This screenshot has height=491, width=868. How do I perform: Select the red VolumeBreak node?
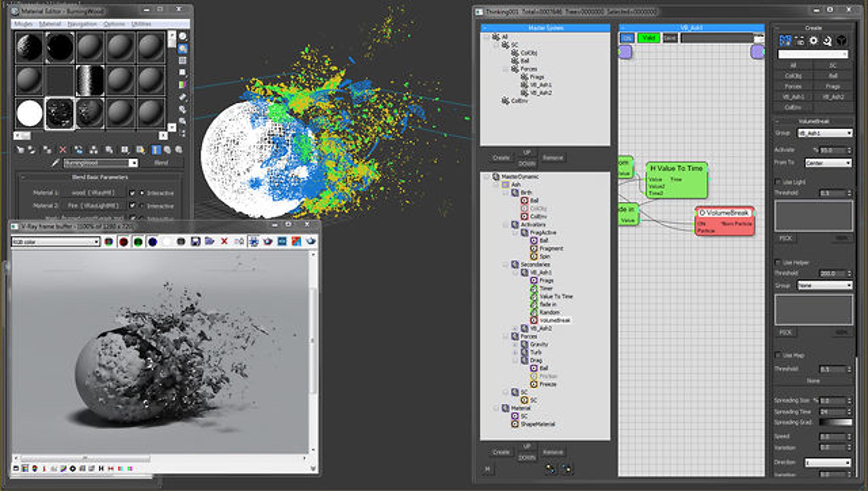click(725, 221)
